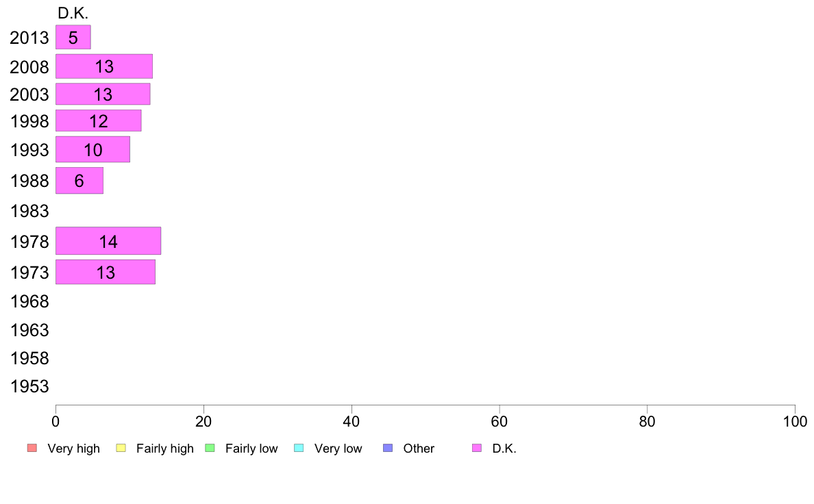Click the Fairly low green legend swatch

pos(210,448)
